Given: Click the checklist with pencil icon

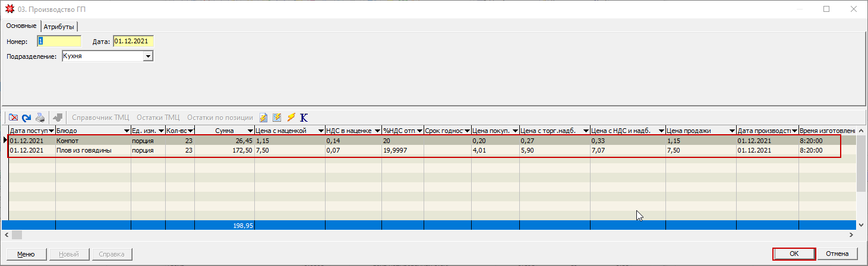Looking at the screenshot, I should [x=277, y=118].
